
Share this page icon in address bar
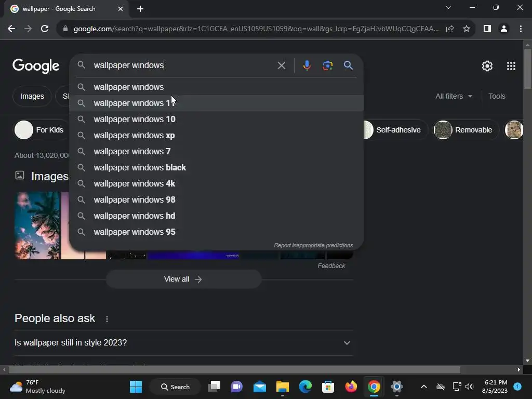450,29
